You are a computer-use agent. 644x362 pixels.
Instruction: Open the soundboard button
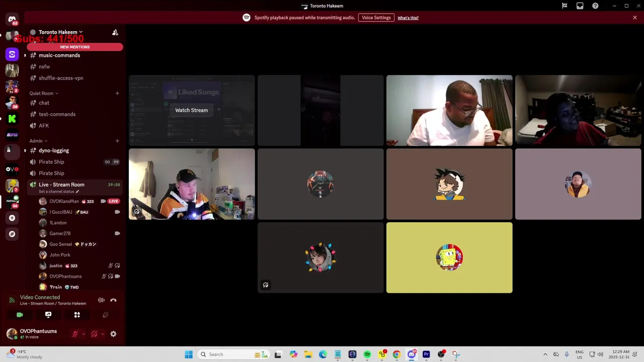click(x=106, y=315)
